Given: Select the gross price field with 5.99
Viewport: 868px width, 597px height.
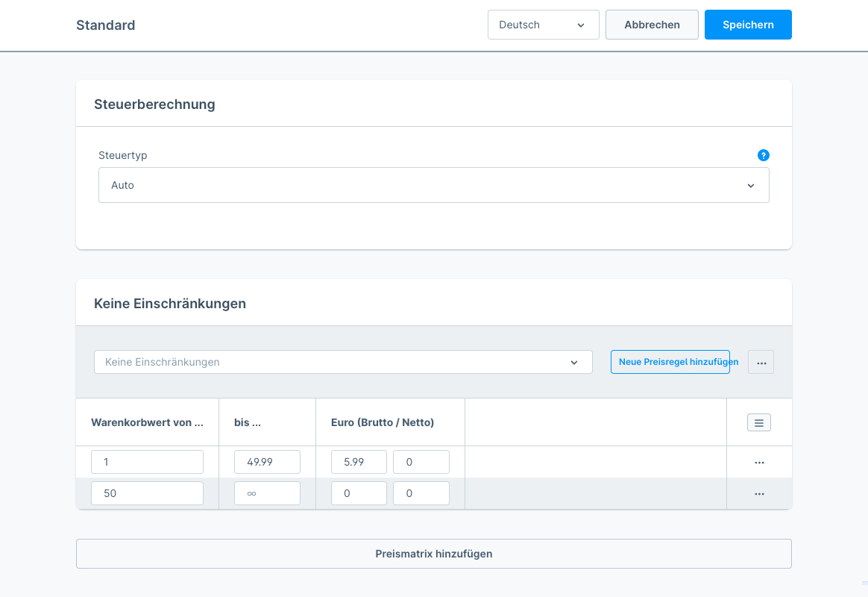Looking at the screenshot, I should pyautogui.click(x=359, y=462).
